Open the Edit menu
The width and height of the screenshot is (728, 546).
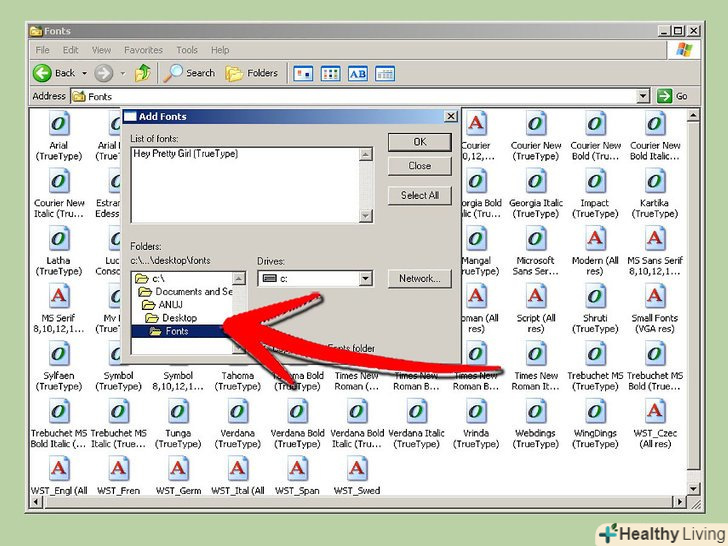[71, 50]
